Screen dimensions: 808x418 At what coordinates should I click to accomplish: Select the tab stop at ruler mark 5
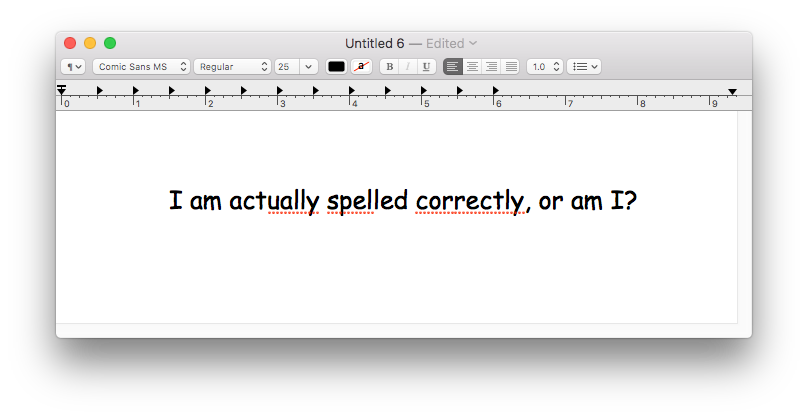(424, 90)
